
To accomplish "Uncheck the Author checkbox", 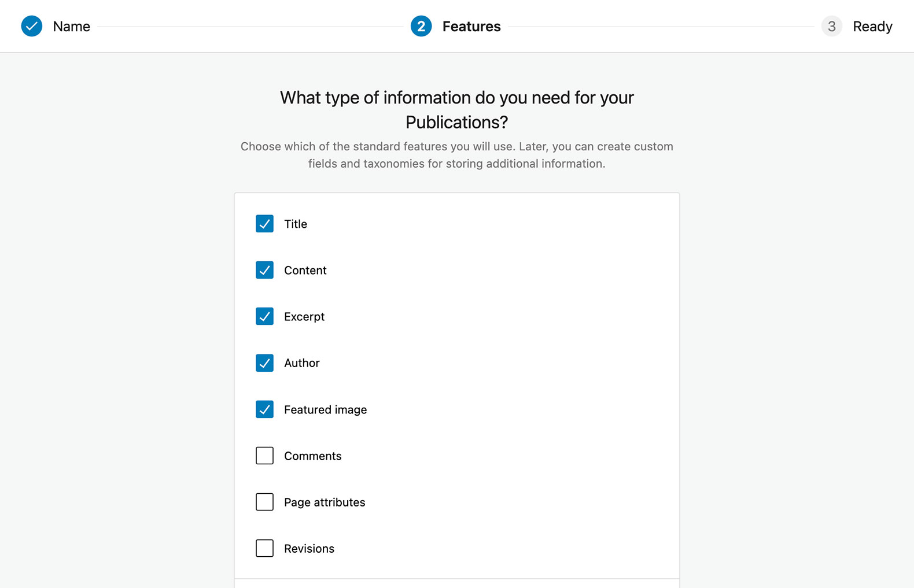I will point(264,363).
